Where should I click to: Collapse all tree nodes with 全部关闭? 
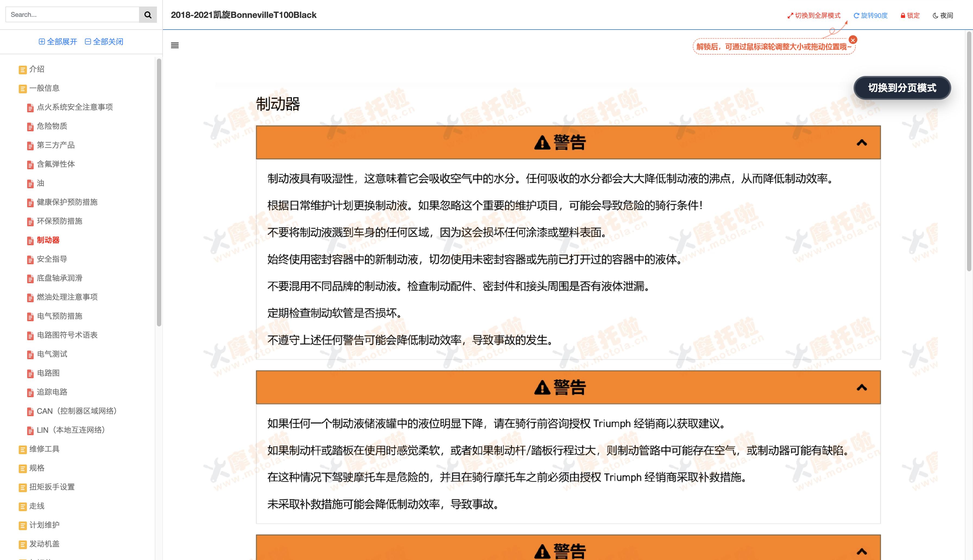(104, 42)
